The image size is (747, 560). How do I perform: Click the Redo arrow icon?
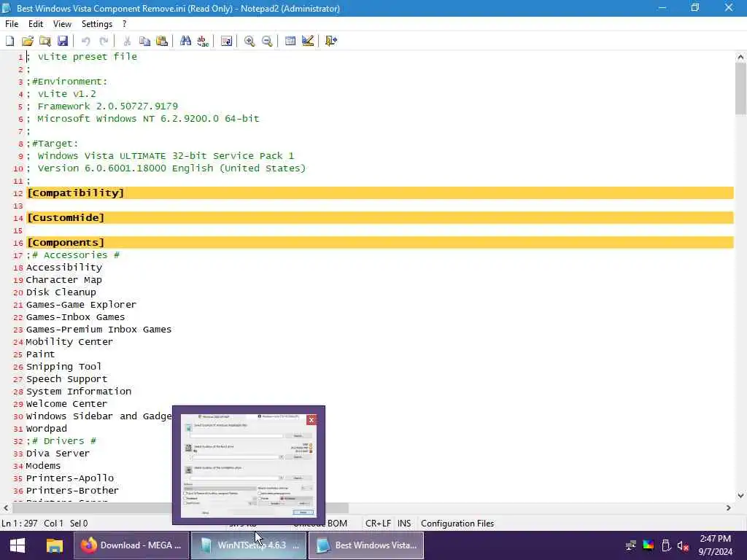click(x=104, y=41)
